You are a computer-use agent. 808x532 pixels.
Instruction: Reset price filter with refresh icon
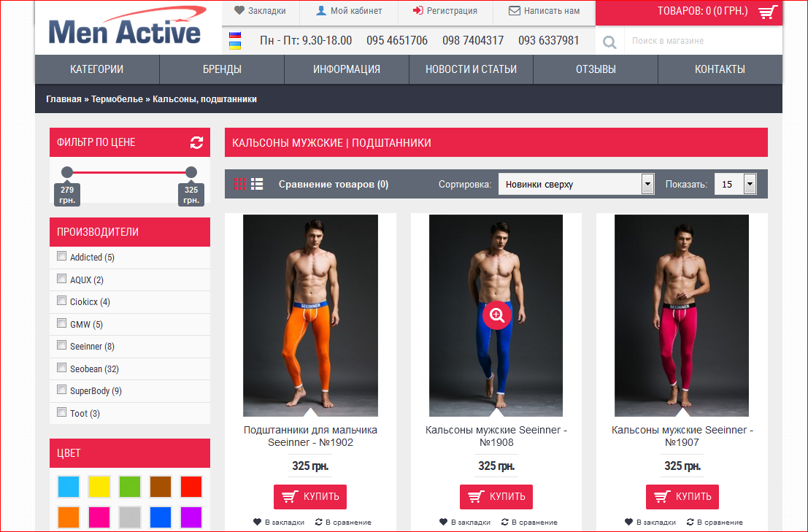(x=196, y=142)
